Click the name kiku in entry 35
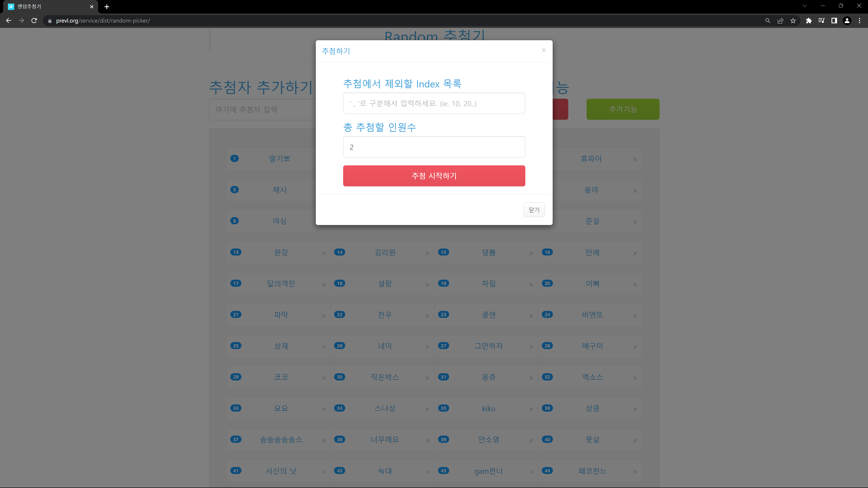Image resolution: width=868 pixels, height=488 pixels. [488, 408]
